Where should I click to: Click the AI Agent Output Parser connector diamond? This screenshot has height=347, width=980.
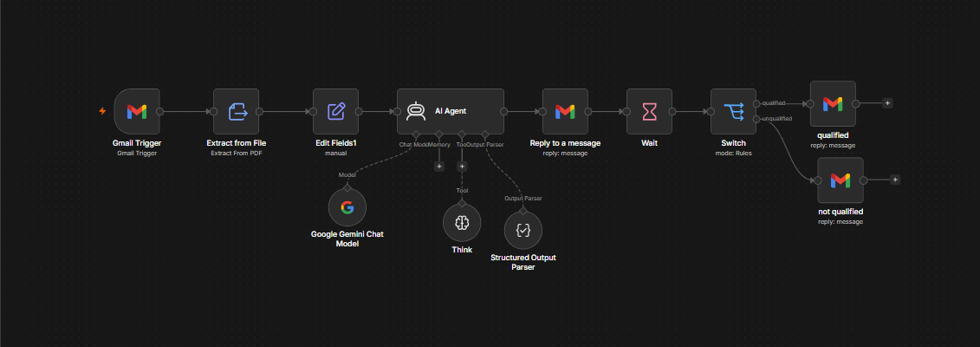coord(484,134)
